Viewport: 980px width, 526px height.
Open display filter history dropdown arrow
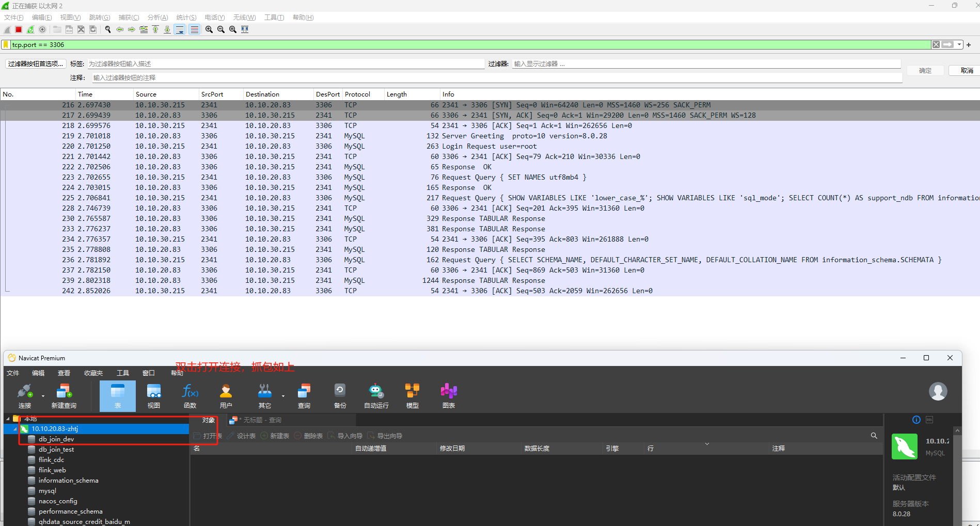point(959,45)
